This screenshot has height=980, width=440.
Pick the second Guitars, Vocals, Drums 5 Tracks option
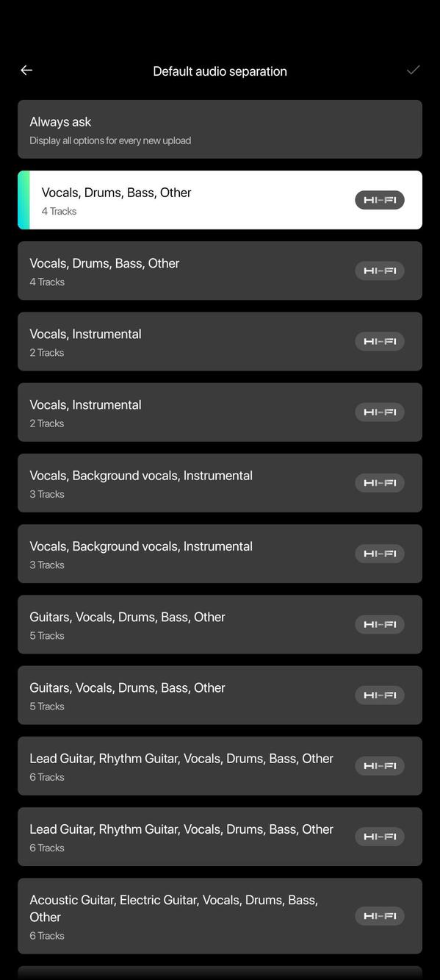(x=220, y=695)
